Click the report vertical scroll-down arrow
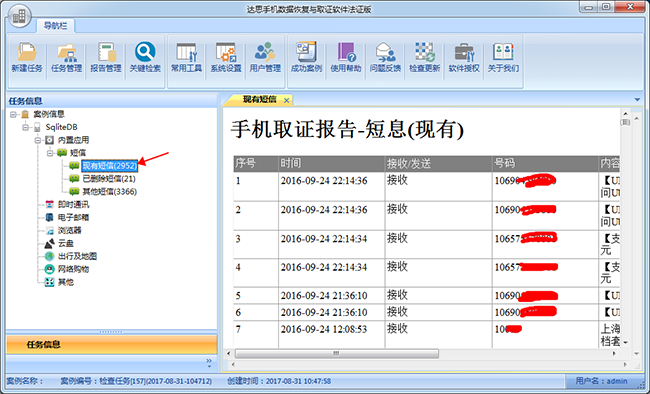This screenshot has height=394, width=650. coord(626,343)
